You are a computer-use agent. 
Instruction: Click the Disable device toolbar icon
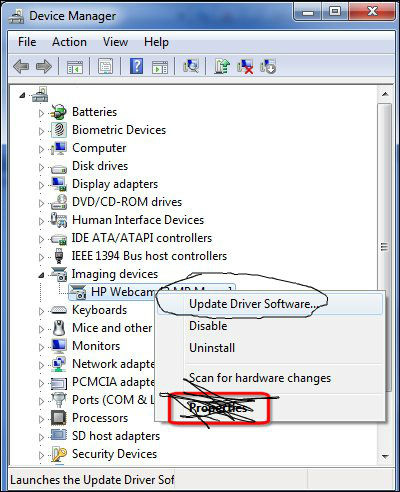(268, 66)
